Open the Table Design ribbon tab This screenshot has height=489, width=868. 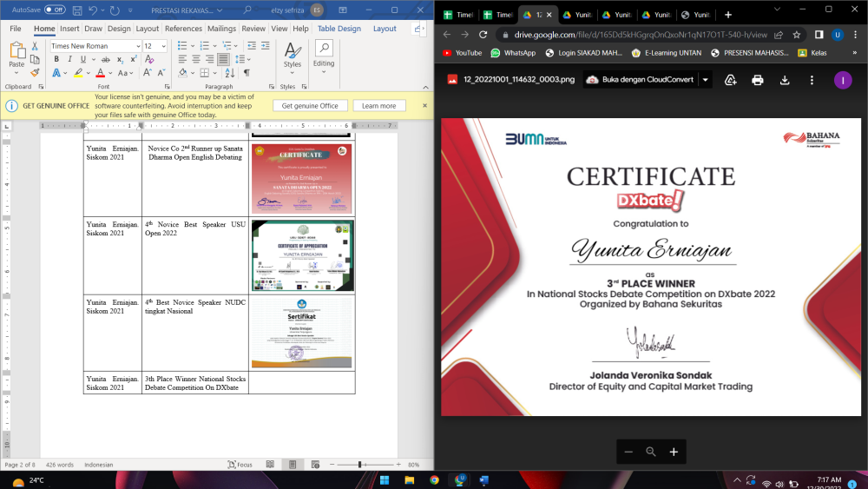[x=339, y=29]
